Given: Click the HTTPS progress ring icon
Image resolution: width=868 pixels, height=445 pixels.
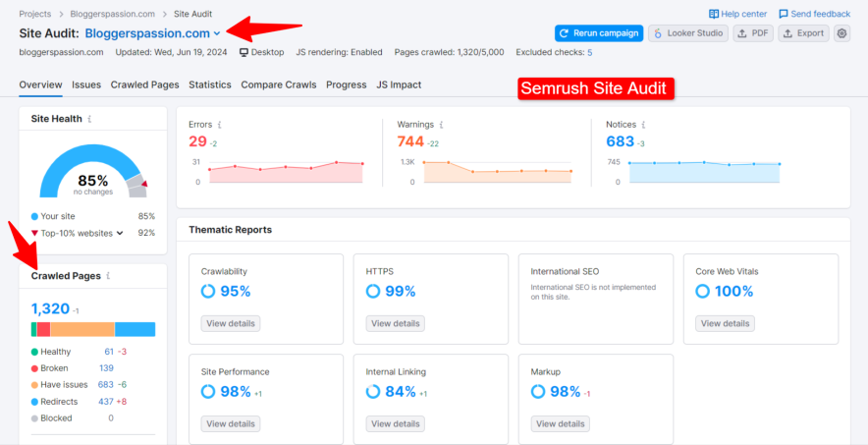Looking at the screenshot, I should 373,291.
